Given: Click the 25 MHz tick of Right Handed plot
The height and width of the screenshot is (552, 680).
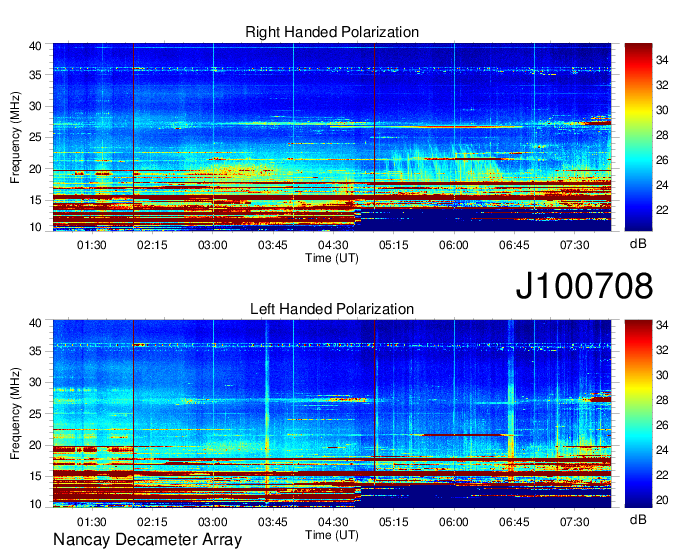Looking at the screenshot, I should pyautogui.click(x=35, y=137).
